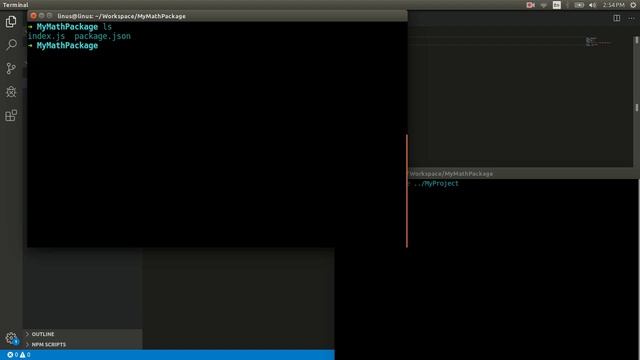
Task: Click the 2:34 PM clock
Action: coord(613,5)
